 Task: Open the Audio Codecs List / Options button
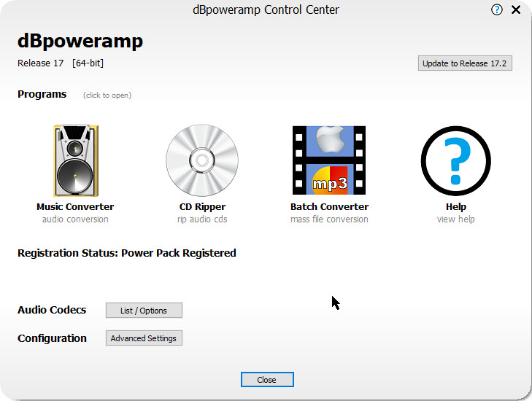coord(144,311)
